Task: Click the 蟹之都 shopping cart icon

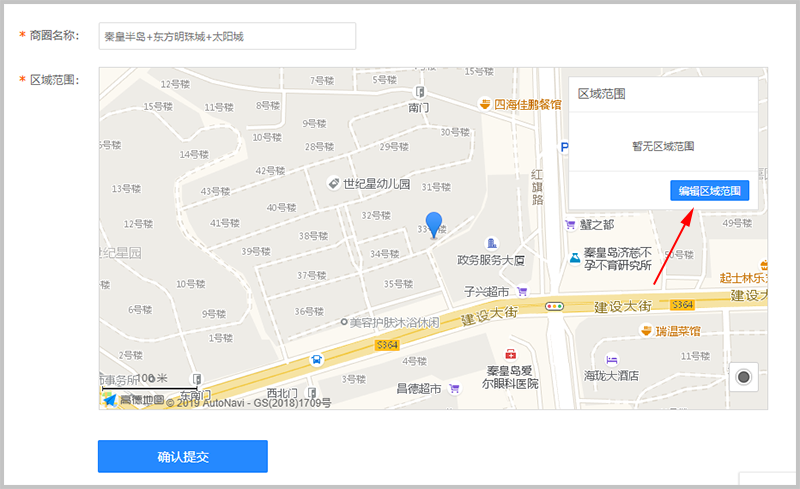Action: click(570, 224)
